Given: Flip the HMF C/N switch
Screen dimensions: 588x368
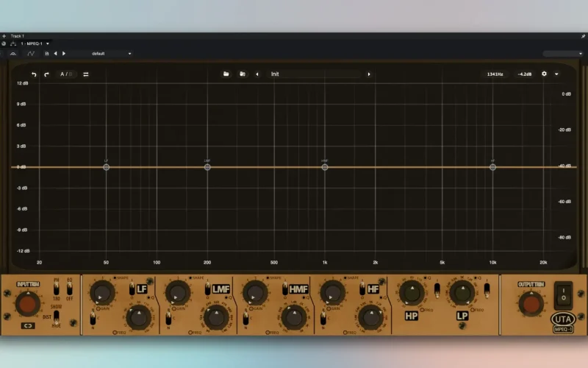Looking at the screenshot, I should [245, 319].
